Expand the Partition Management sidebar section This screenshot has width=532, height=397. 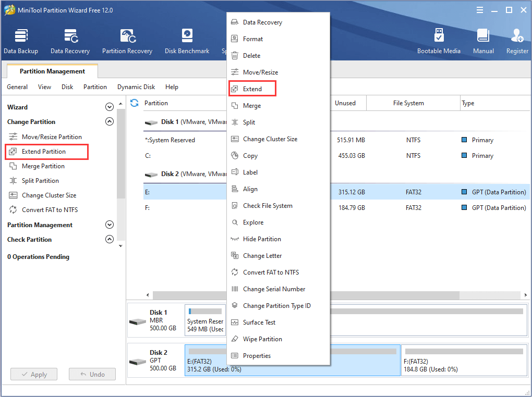[x=109, y=225]
